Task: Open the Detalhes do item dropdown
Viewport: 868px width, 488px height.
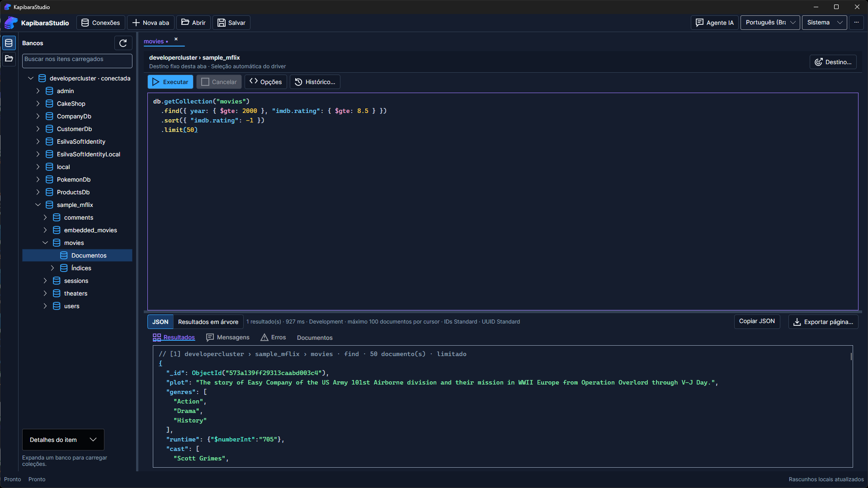Action: [63, 440]
